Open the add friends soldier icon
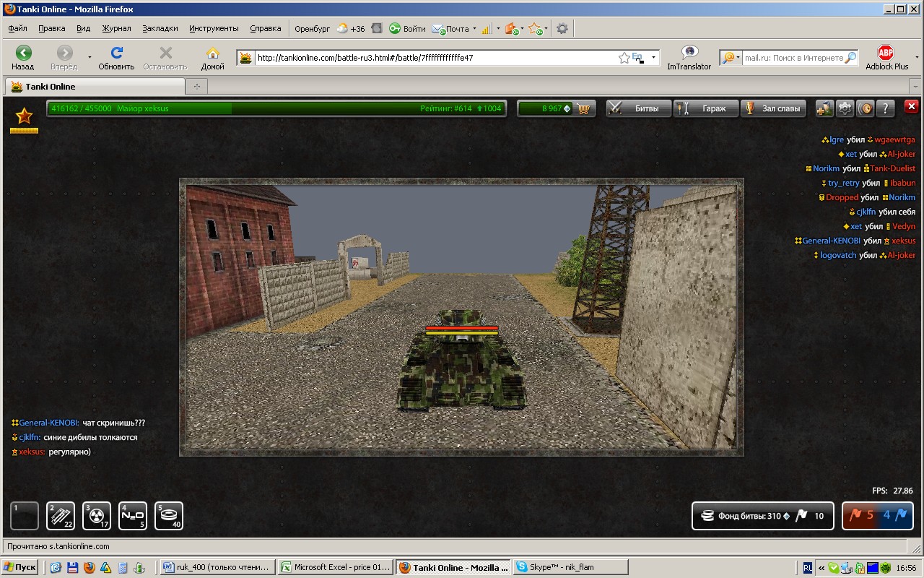This screenshot has width=924, height=578. 824,108
